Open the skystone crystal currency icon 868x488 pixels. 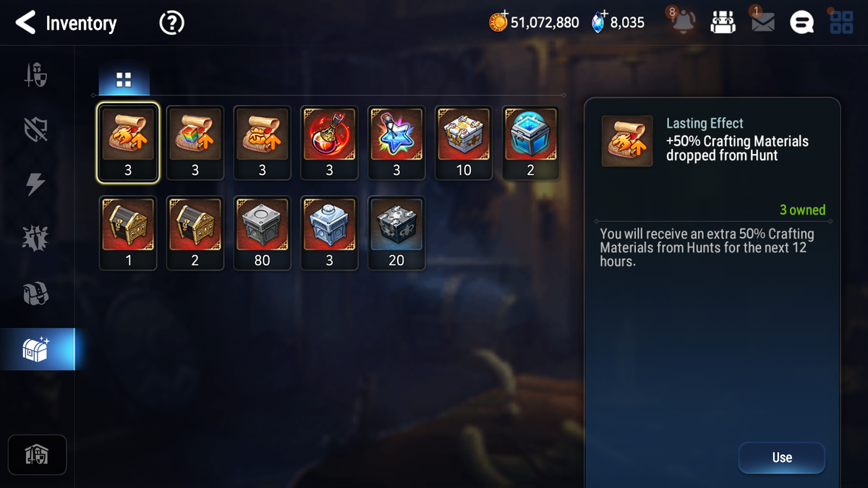pyautogui.click(x=599, y=22)
